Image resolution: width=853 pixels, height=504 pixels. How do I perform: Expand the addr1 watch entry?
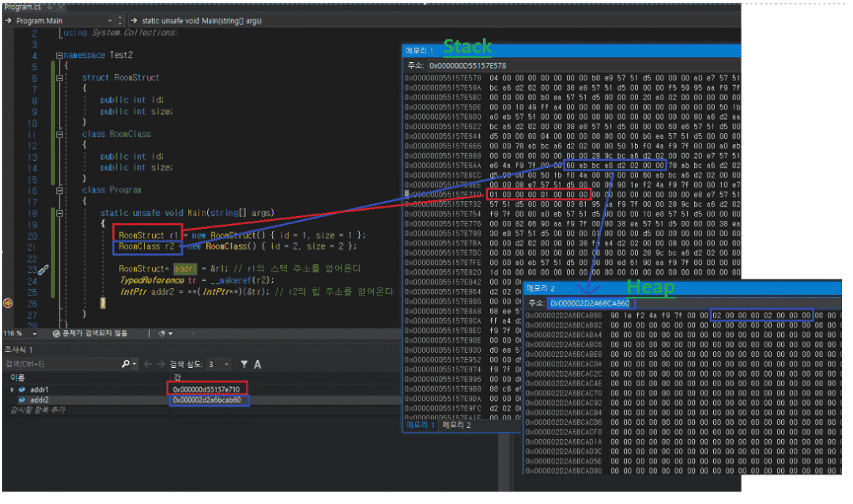(x=11, y=389)
